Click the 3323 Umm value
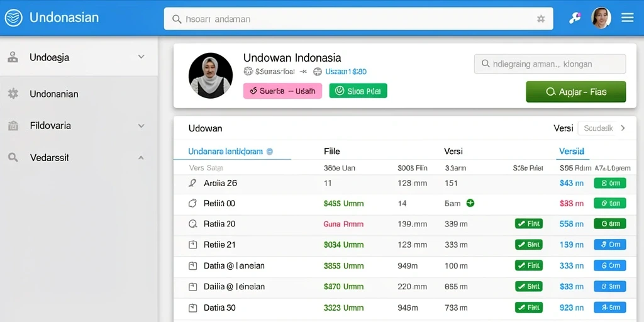The image size is (644, 322). [343, 308]
